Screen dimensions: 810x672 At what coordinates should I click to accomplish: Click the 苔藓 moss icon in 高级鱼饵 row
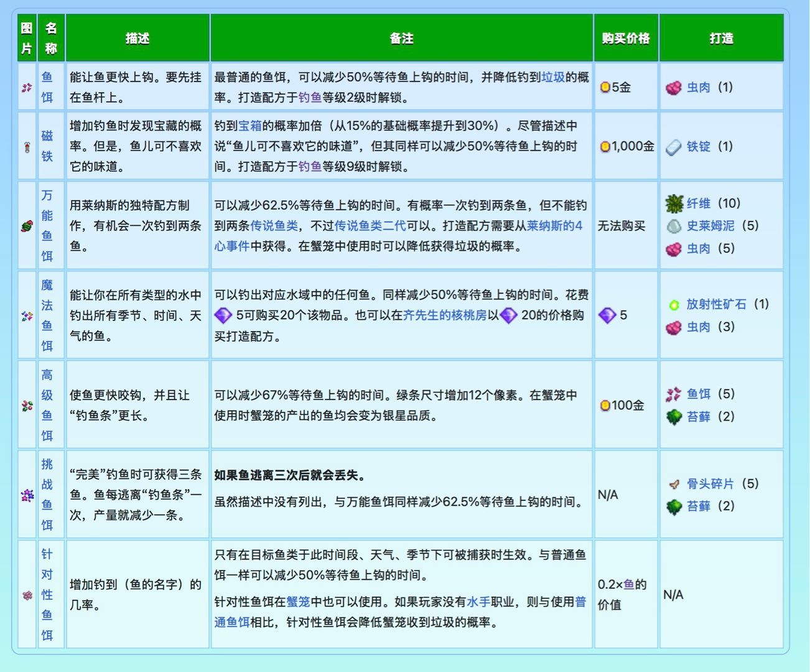coord(674,417)
